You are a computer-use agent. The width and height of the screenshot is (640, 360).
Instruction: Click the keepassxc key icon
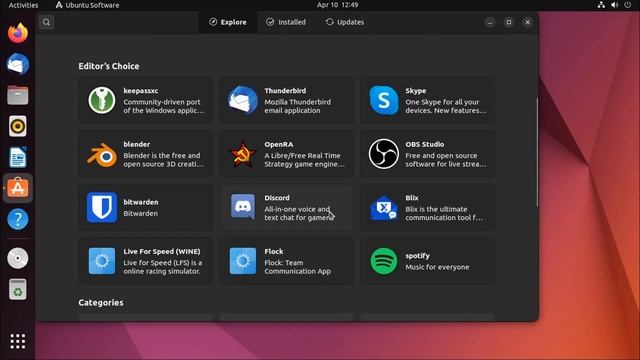[x=102, y=100]
